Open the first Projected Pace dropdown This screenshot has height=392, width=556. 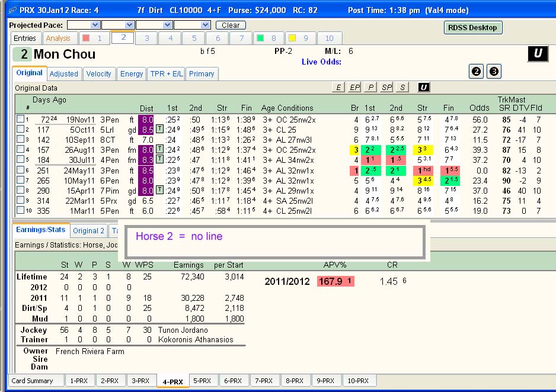tap(95, 25)
